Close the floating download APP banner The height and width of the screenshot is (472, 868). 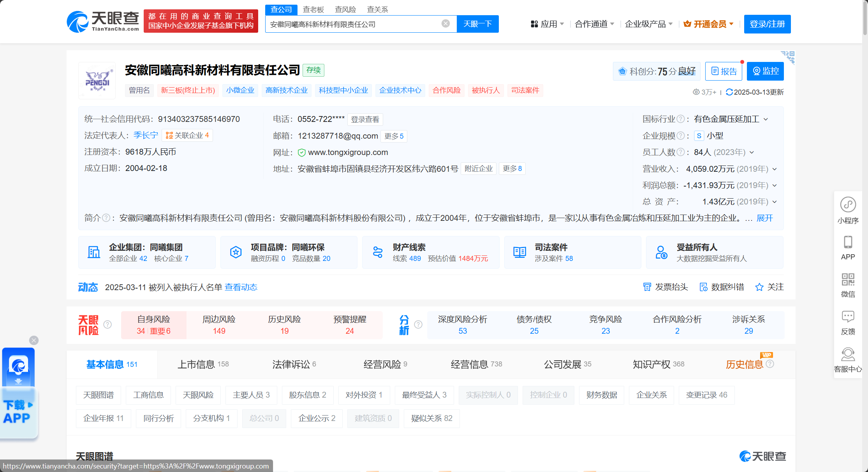tap(34, 340)
